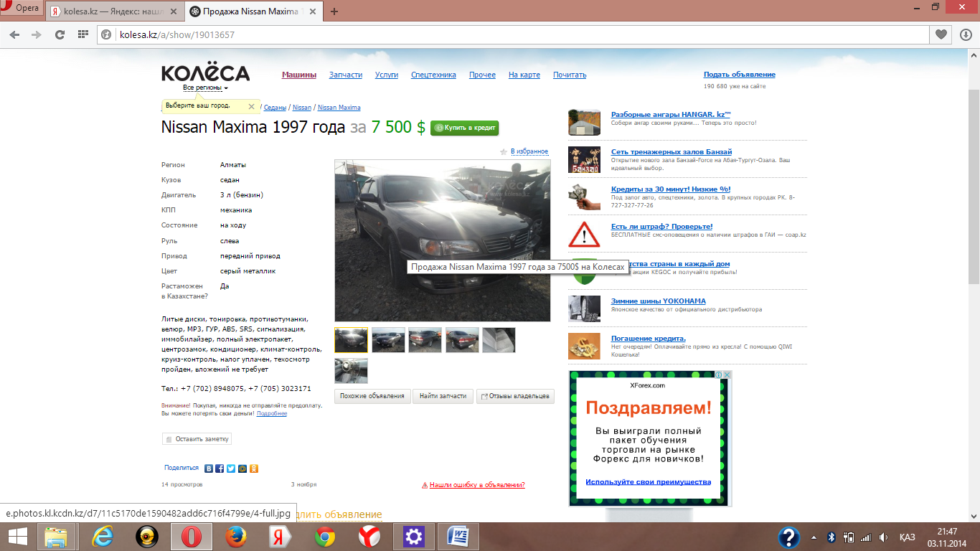
Task: Launch Internet Explorer from taskbar
Action: [x=103, y=537]
